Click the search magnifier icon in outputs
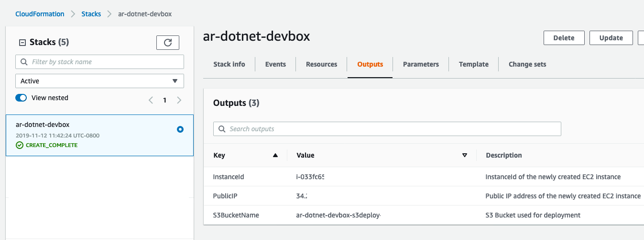 (222, 129)
